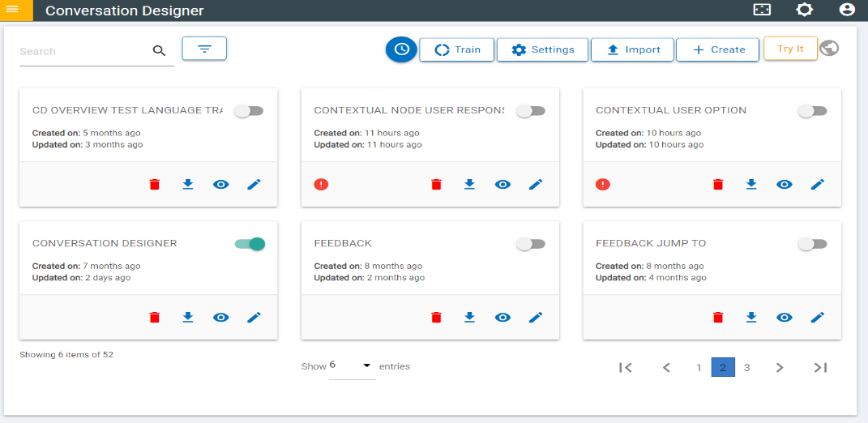The height and width of the screenshot is (423, 868).
Task: Open the globe language icon
Action: tap(829, 49)
